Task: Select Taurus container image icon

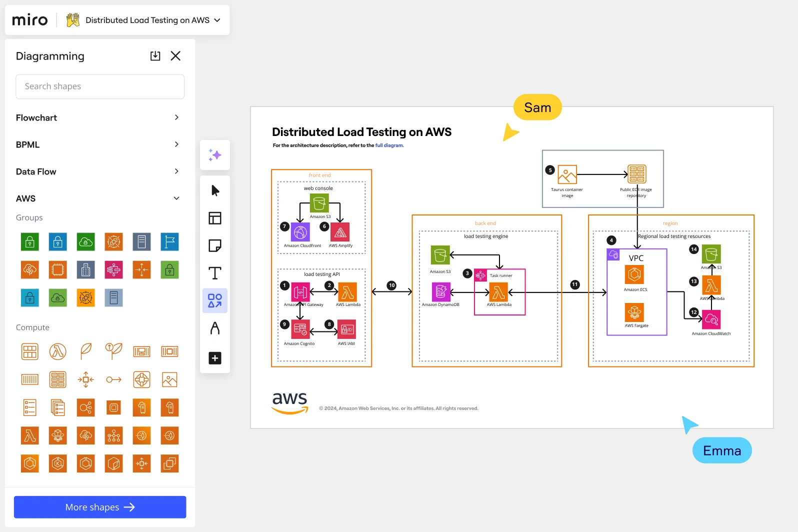Action: click(567, 174)
